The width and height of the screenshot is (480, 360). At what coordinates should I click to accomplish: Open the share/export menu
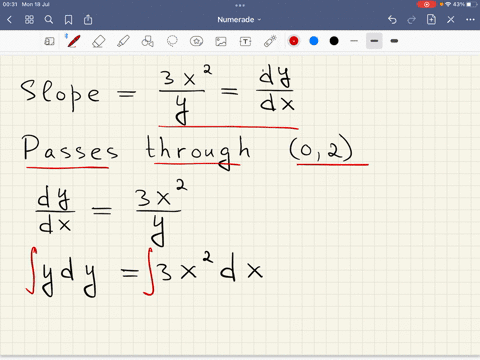[88, 20]
